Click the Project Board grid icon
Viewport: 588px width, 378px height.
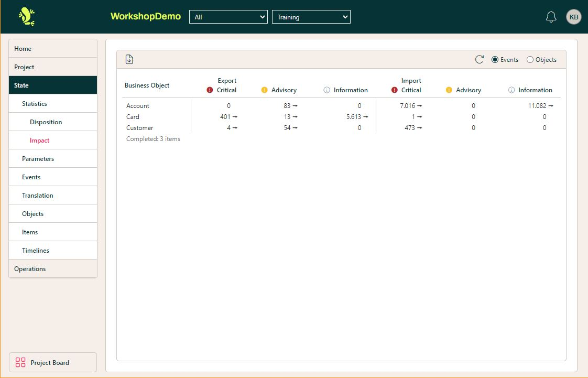click(x=20, y=362)
